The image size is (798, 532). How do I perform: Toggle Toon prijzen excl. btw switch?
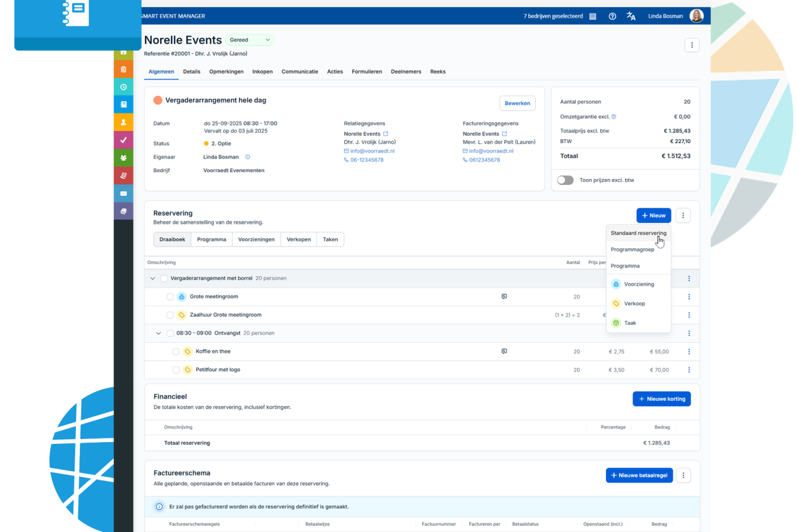point(565,180)
